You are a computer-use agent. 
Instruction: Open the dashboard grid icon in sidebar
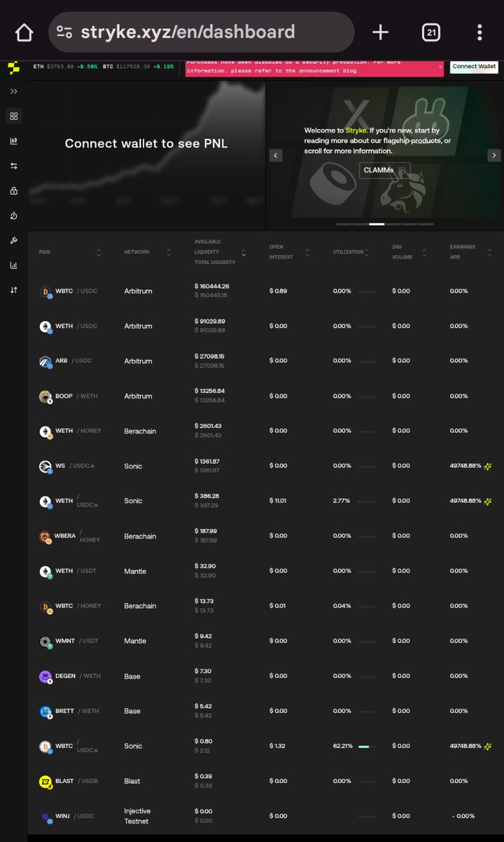13,116
